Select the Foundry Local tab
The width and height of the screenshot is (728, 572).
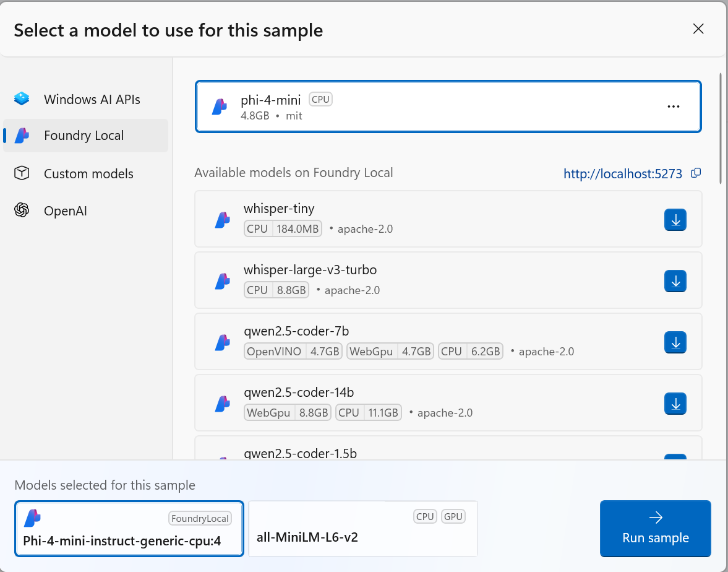tap(85, 136)
